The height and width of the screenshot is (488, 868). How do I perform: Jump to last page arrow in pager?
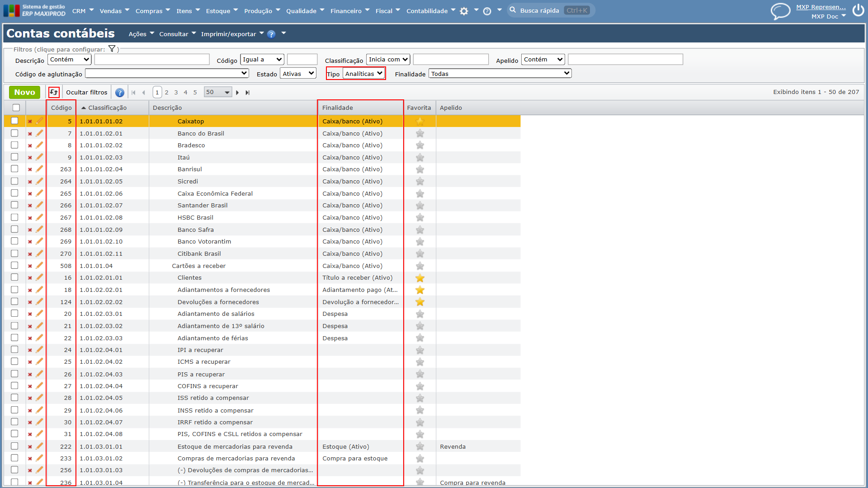[247, 93]
